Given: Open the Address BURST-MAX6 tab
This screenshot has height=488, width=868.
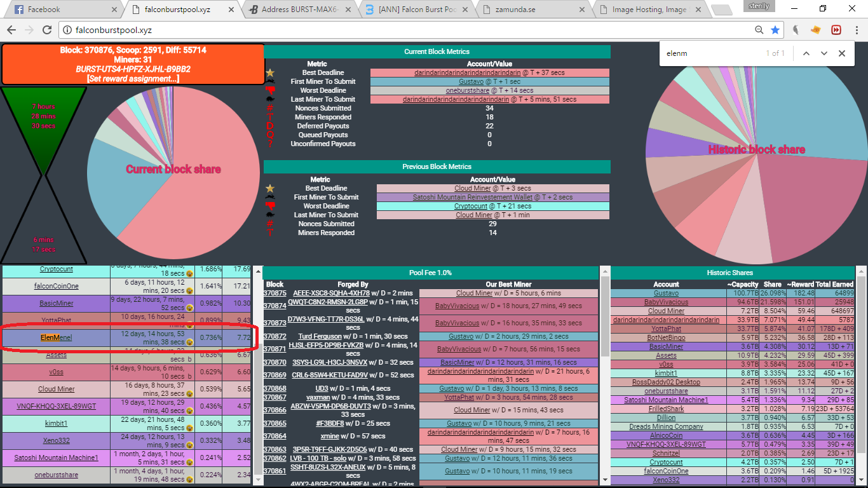Looking at the screenshot, I should [x=299, y=10].
